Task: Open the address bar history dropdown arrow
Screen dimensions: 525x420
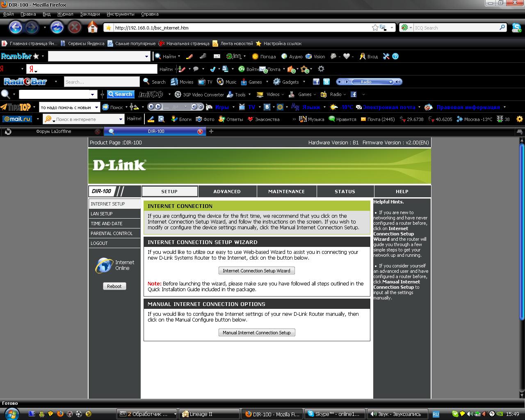Action: click(x=392, y=28)
